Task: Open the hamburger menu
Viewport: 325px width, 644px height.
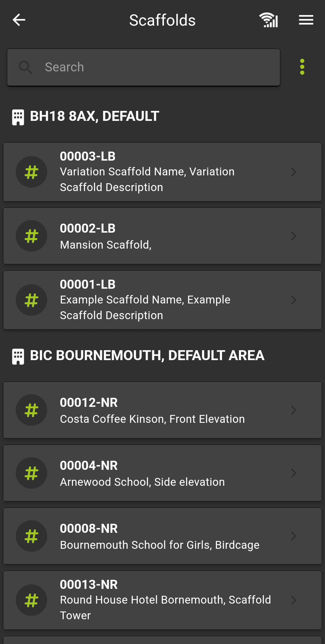Action: point(306,20)
